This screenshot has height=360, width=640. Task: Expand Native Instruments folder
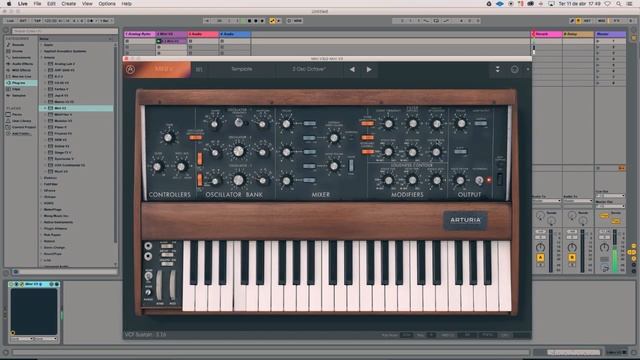pyautogui.click(x=42, y=222)
